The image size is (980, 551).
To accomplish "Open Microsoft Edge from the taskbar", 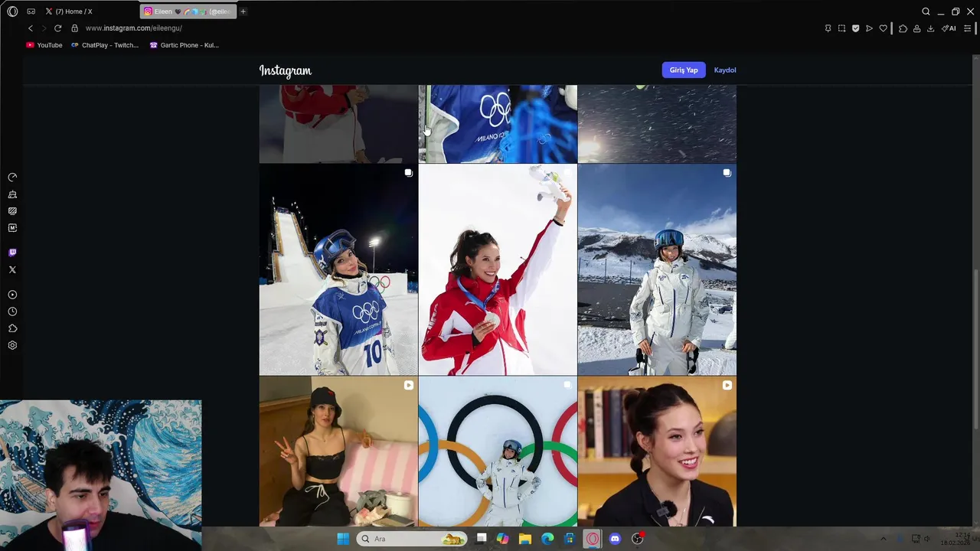I will click(547, 539).
